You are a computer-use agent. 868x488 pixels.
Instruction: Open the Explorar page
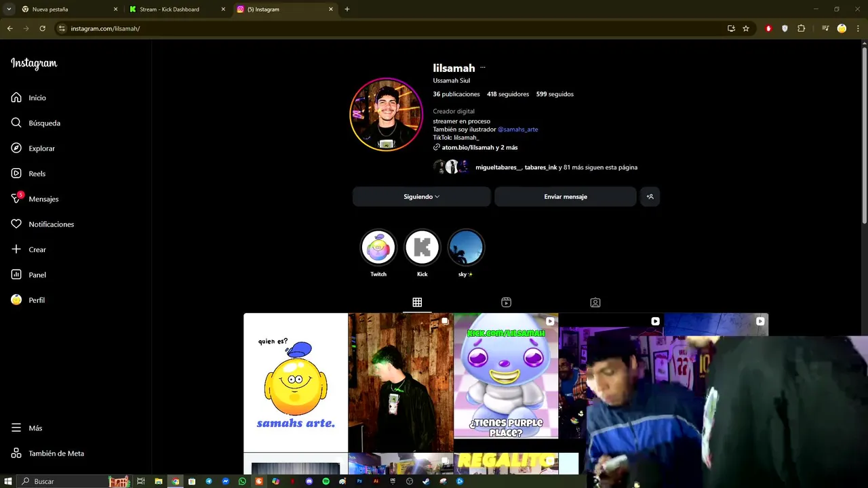click(33, 148)
